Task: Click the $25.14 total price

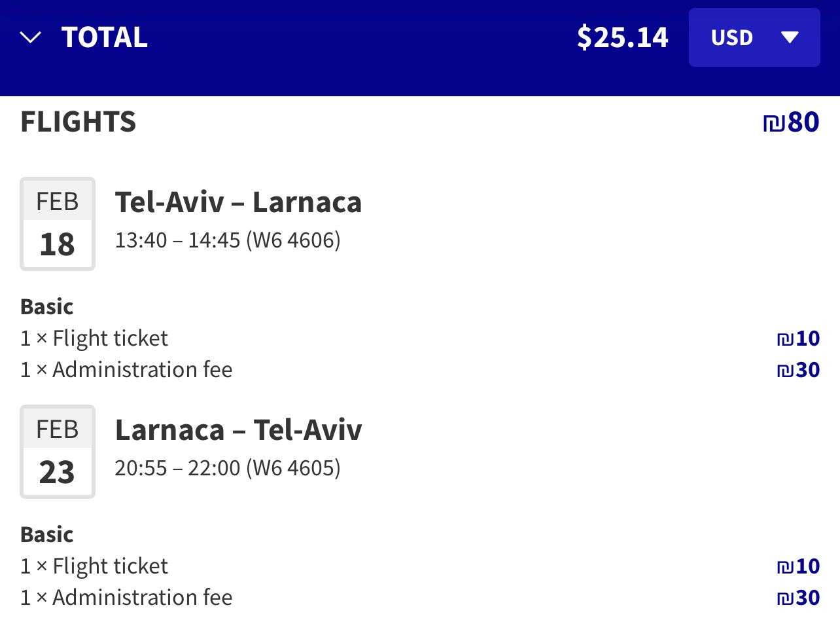Action: pyautogui.click(x=622, y=37)
